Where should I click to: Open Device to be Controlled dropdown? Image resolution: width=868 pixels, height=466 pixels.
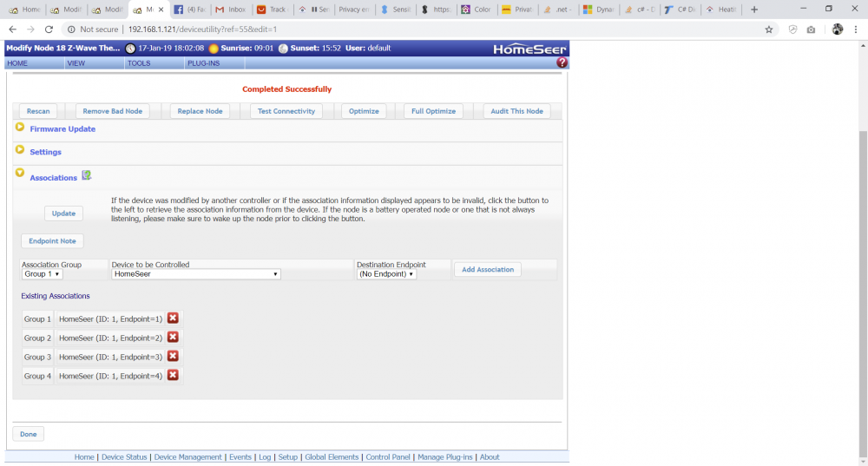pos(196,274)
